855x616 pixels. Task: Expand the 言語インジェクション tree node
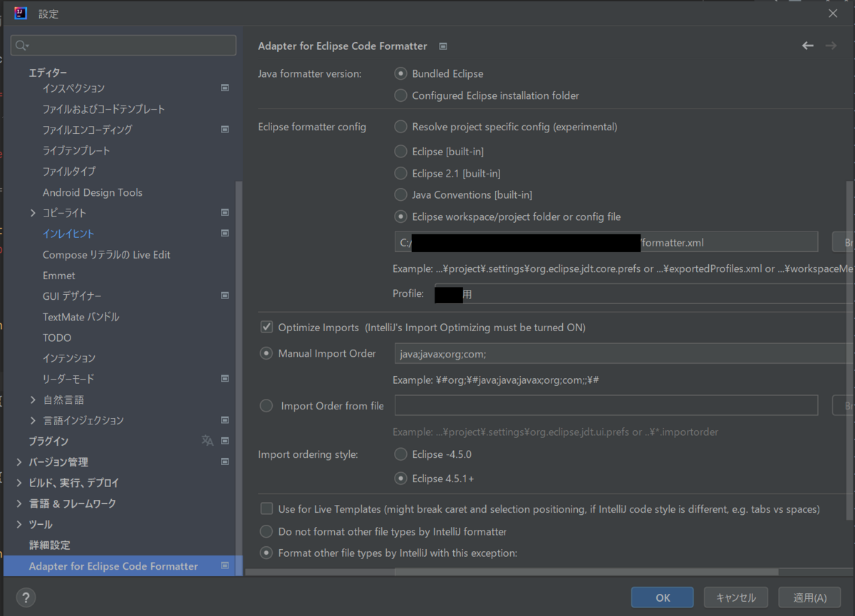click(33, 420)
